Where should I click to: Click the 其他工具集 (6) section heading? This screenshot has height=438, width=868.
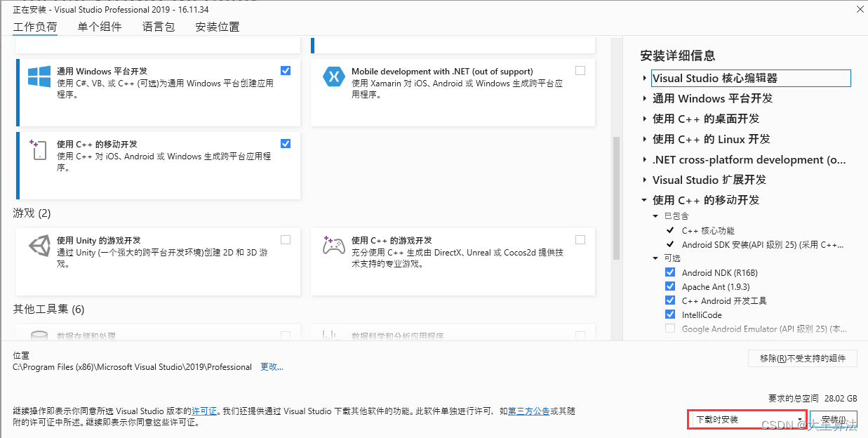48,309
